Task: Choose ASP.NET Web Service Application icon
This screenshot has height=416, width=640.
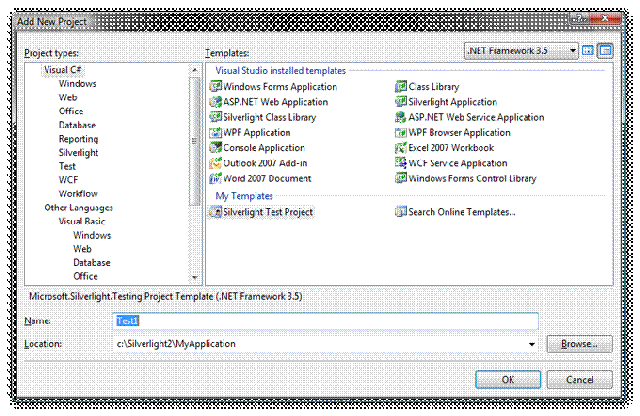Action: coord(401,117)
